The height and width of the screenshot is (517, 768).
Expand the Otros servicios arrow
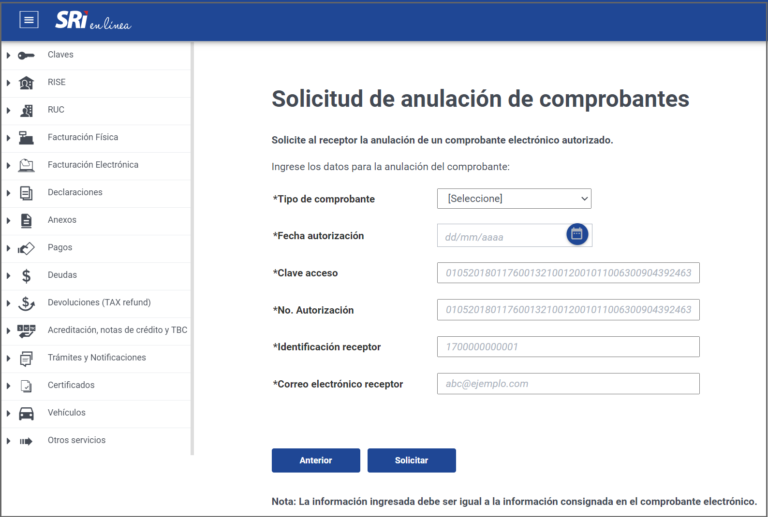pyautogui.click(x=8, y=441)
